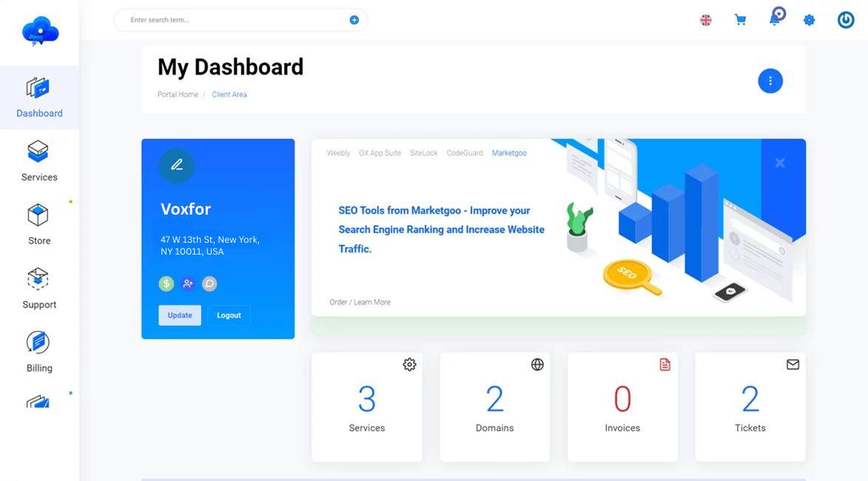Click the plus icon in search bar
The image size is (868, 481).
(354, 20)
